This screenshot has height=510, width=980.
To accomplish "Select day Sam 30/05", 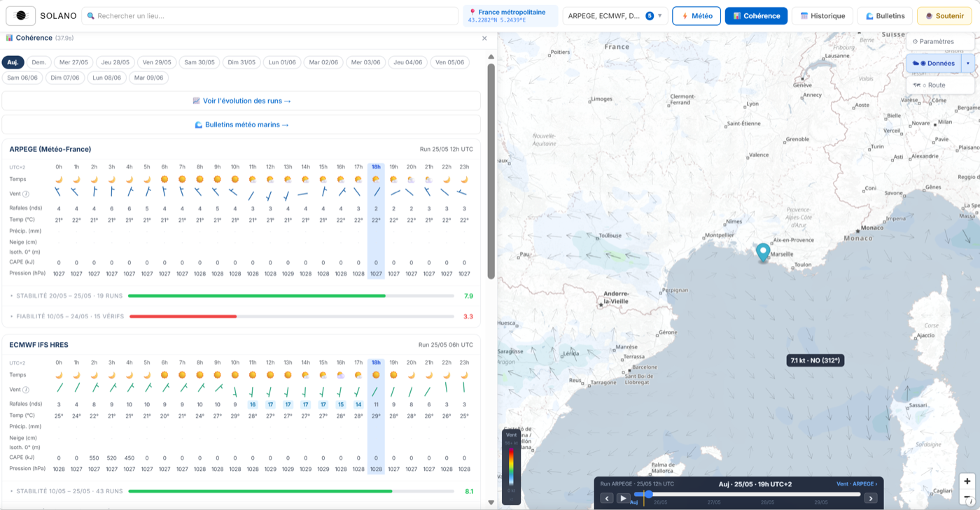I will (x=199, y=62).
